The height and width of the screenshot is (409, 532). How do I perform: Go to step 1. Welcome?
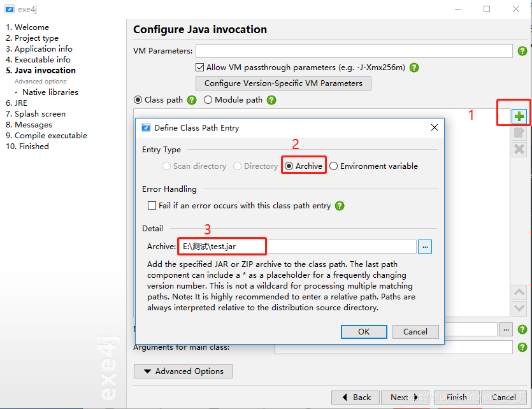(27, 27)
